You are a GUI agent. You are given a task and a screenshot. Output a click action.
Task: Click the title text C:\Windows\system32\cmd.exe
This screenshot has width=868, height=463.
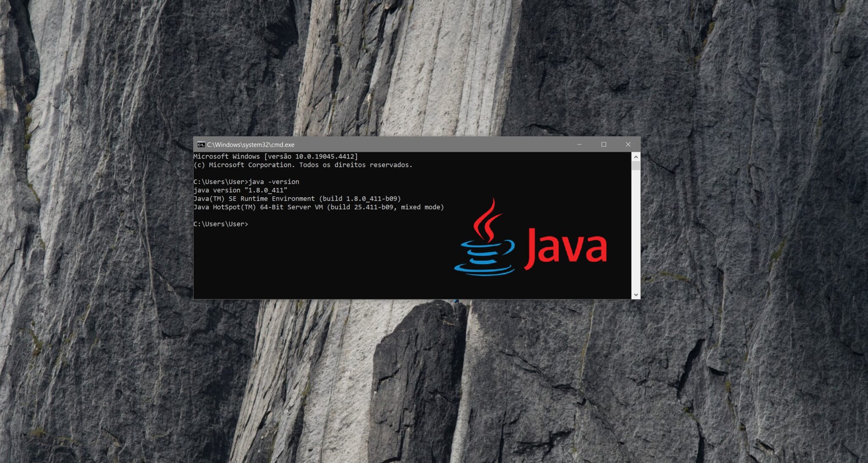coord(250,145)
